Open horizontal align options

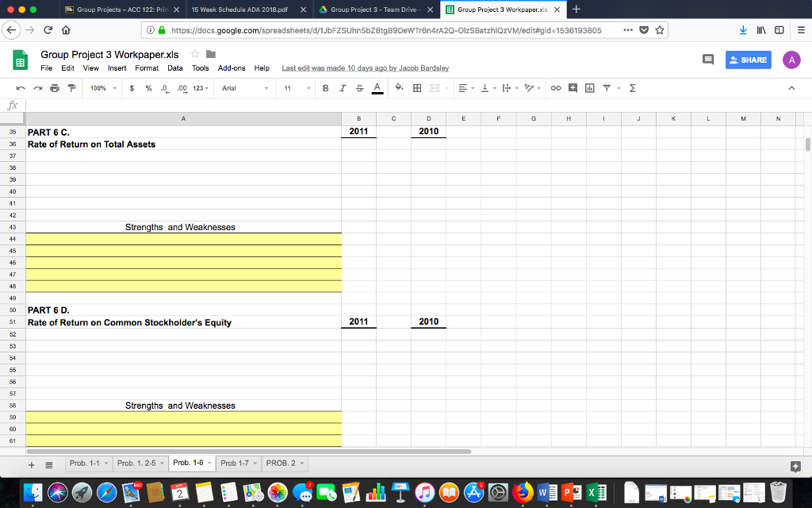pyautogui.click(x=466, y=88)
